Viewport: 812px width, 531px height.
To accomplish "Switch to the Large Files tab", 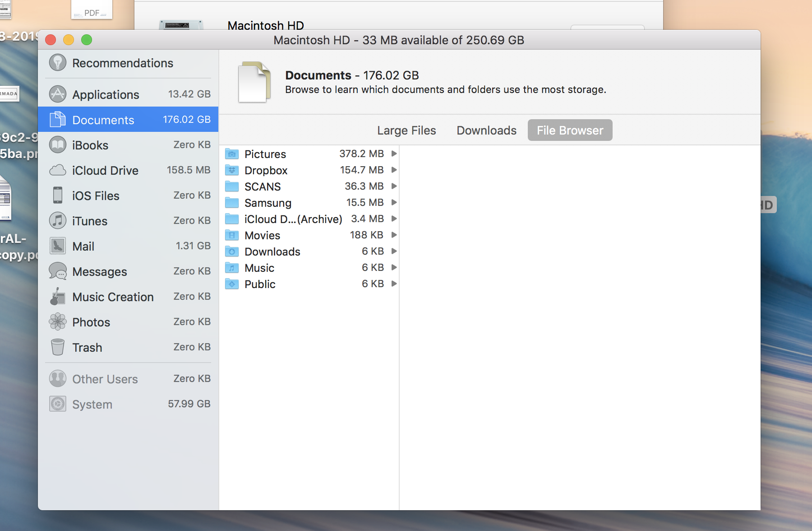I will (x=406, y=130).
